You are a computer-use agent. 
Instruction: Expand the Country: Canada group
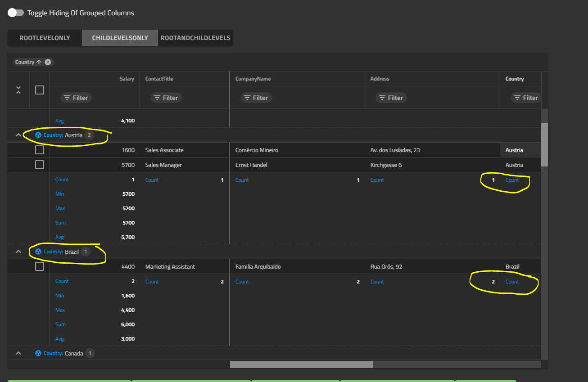click(x=18, y=353)
